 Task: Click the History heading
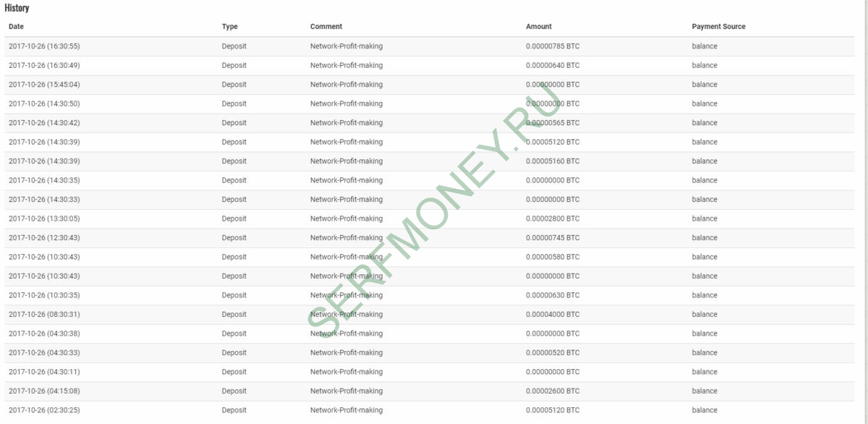click(17, 8)
